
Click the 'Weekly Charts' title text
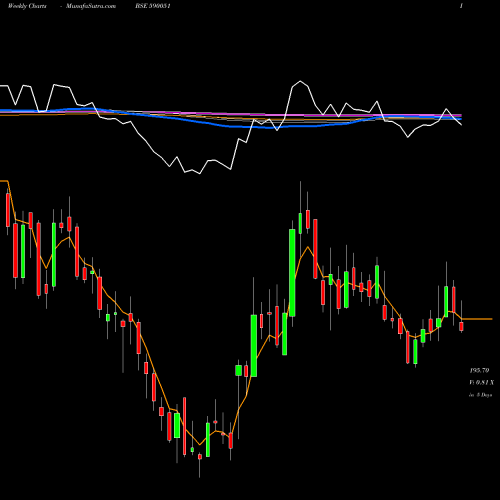coord(27,6)
